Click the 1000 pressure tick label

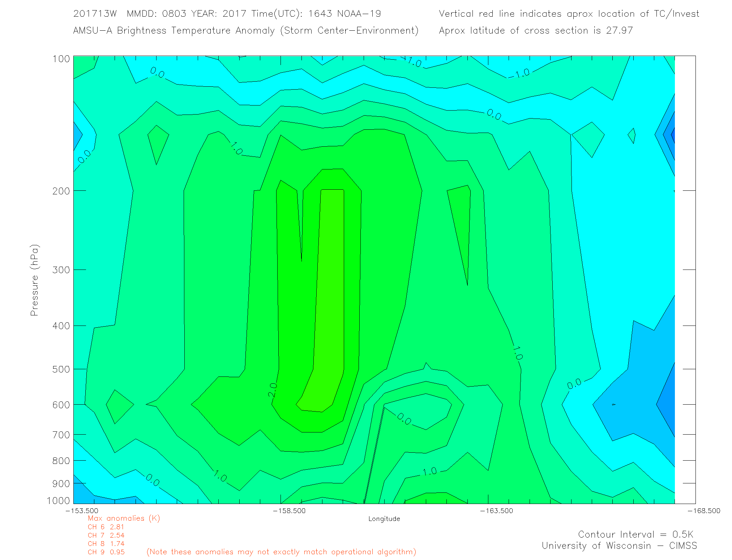click(x=58, y=501)
